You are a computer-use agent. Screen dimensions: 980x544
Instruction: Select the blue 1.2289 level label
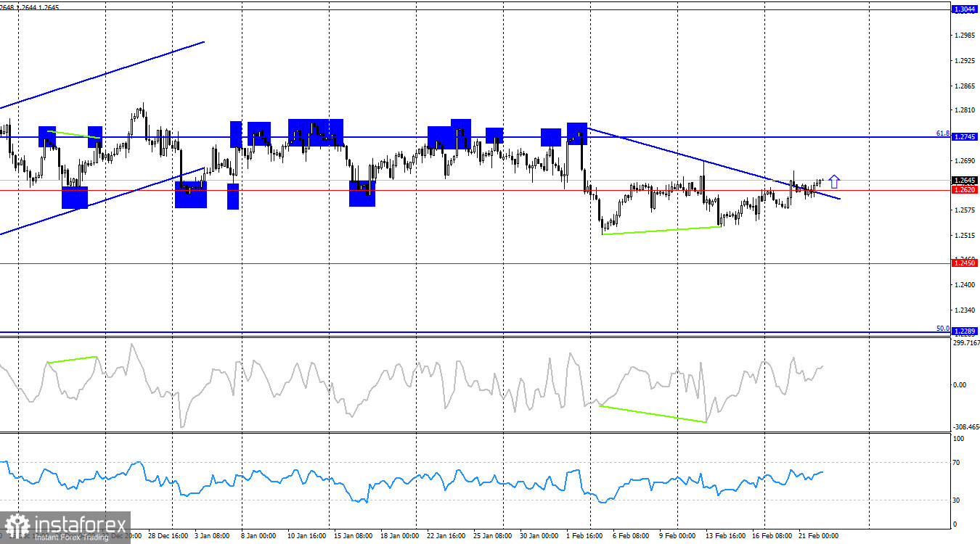pyautogui.click(x=964, y=331)
